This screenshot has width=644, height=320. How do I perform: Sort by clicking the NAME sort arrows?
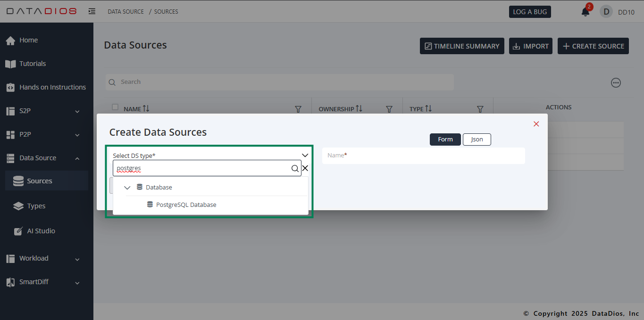click(x=145, y=108)
